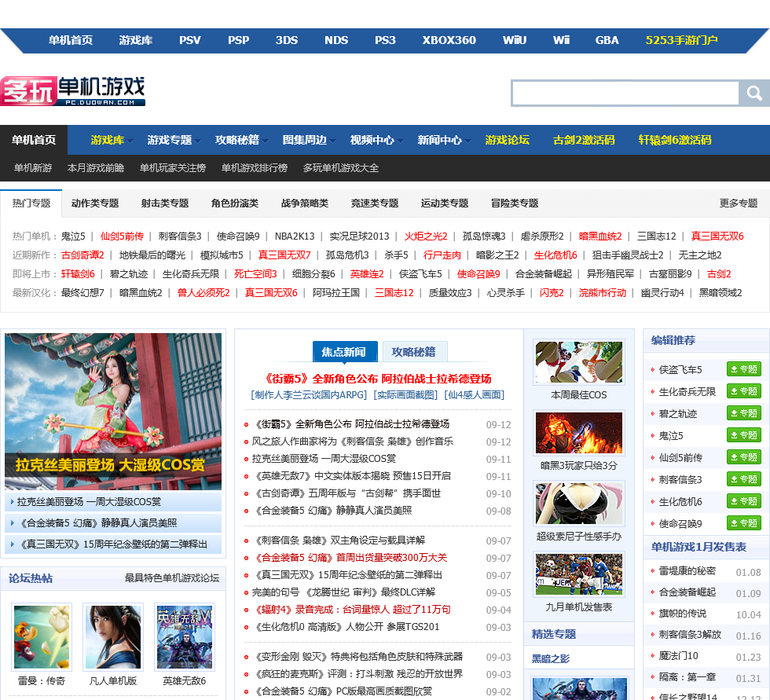Open 更多专题 link
Viewport: 770px width, 700px height.
[x=739, y=203]
